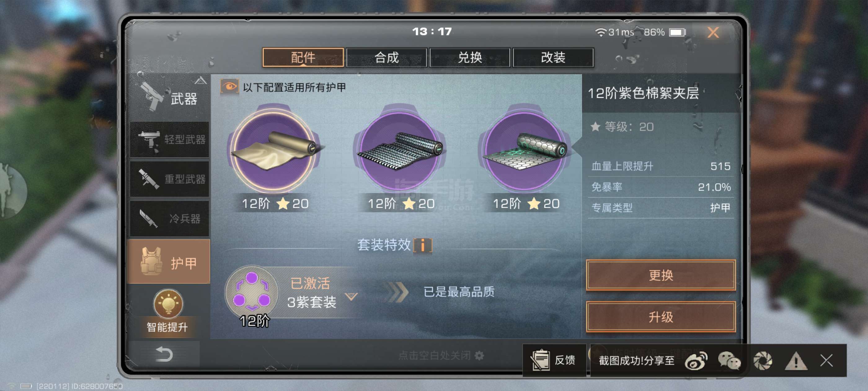Collapse the 武器 weapons section arrow
Image resolution: width=868 pixels, height=391 pixels.
(x=201, y=81)
